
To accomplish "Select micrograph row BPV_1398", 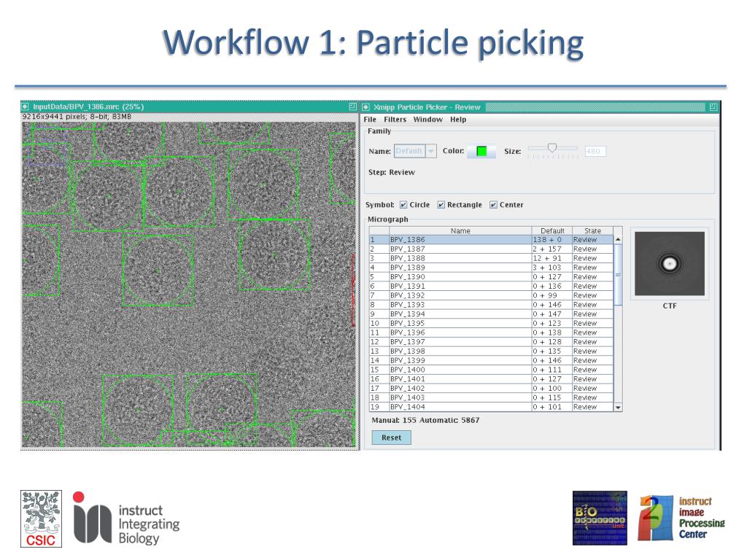I will [x=491, y=351].
